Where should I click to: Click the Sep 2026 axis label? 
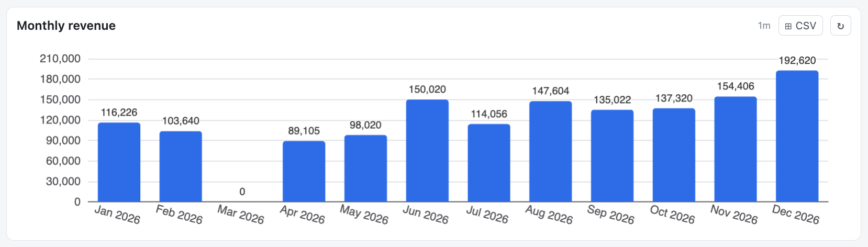(611, 215)
